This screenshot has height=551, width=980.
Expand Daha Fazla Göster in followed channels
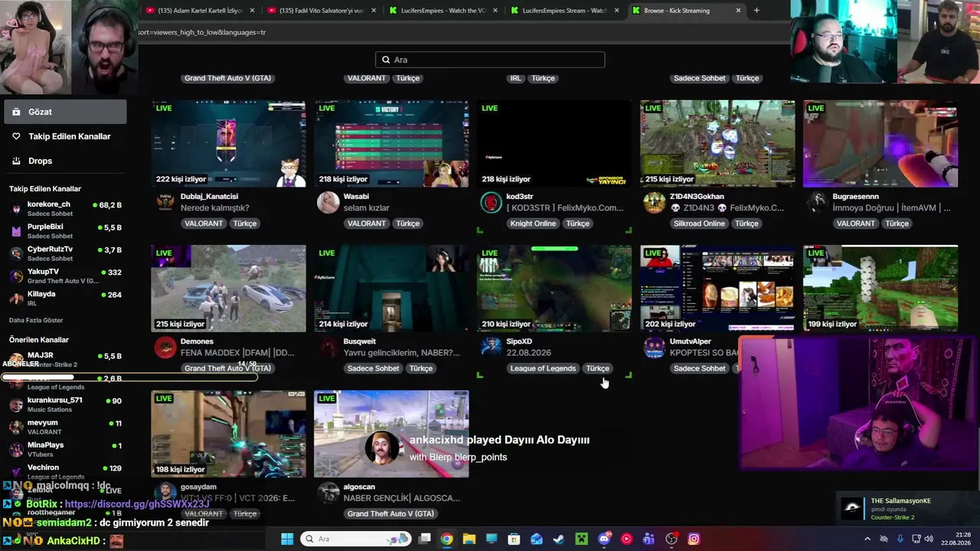[36, 320]
